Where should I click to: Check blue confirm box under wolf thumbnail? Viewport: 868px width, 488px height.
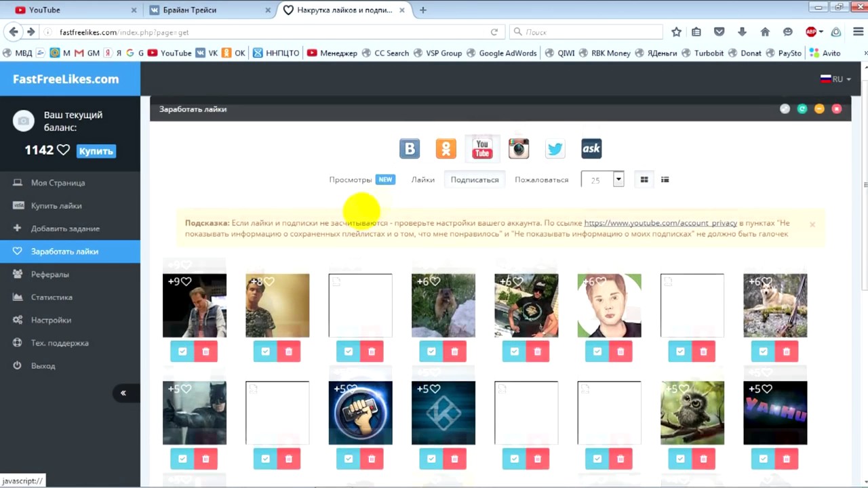pos(763,351)
